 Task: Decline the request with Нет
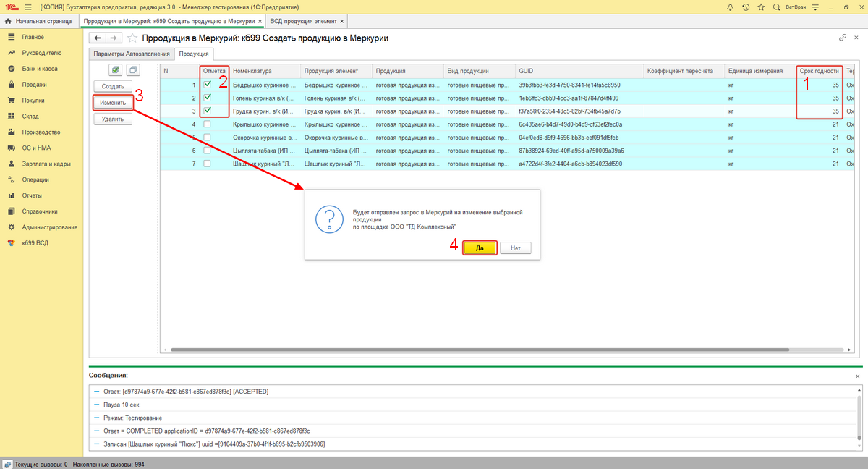coord(516,248)
